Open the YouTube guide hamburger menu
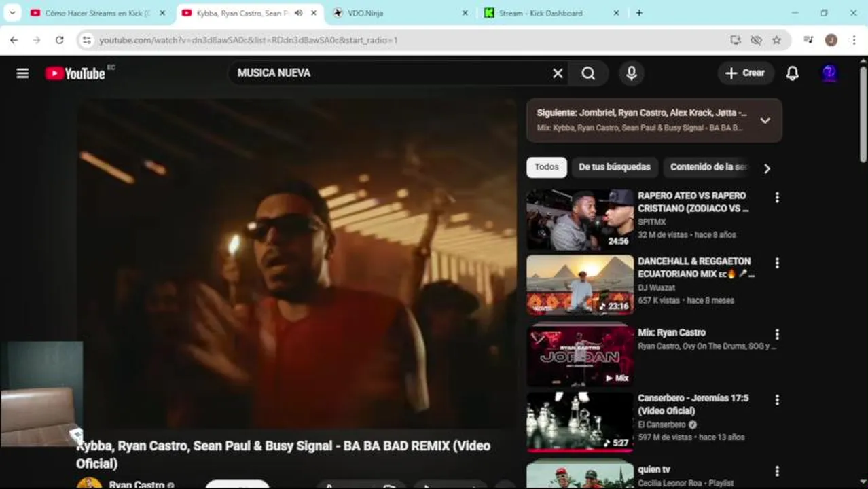 22,73
